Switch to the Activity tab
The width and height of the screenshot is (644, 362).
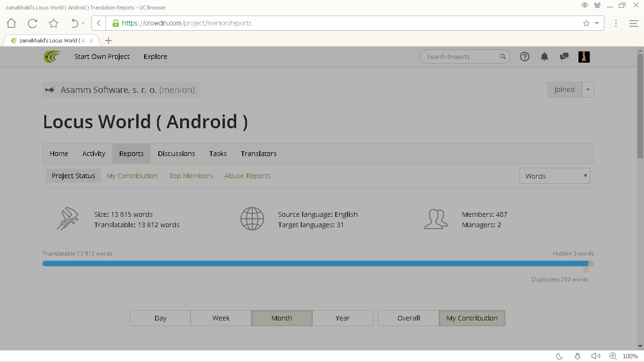[94, 154]
